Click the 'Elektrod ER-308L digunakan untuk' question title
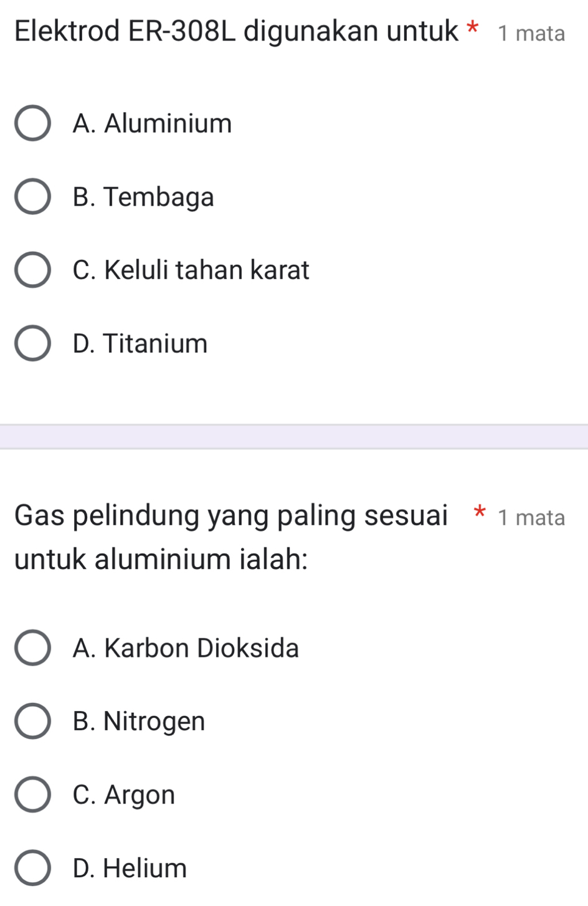This screenshot has height=906, width=588. [x=237, y=31]
